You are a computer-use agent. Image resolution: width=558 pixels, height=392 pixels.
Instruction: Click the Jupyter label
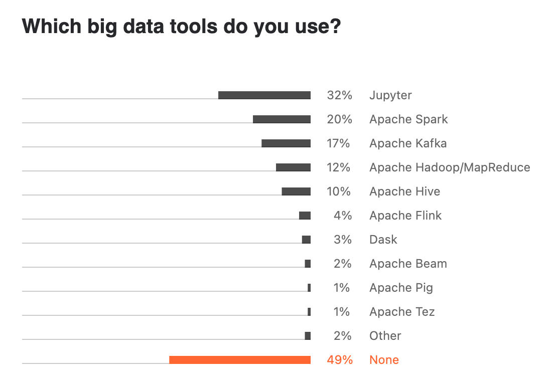point(390,95)
